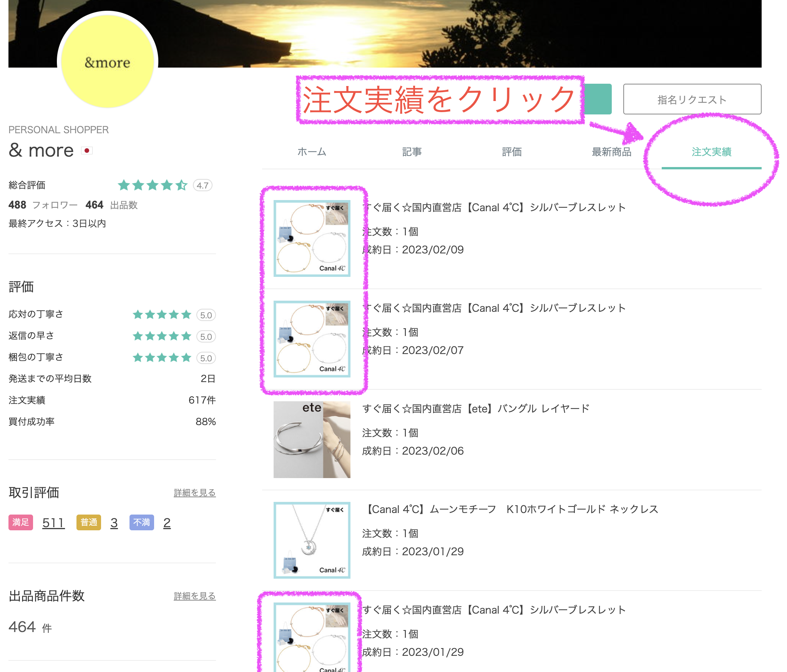Select the 注文実績 tab
The width and height of the screenshot is (787, 672).
[x=711, y=152]
